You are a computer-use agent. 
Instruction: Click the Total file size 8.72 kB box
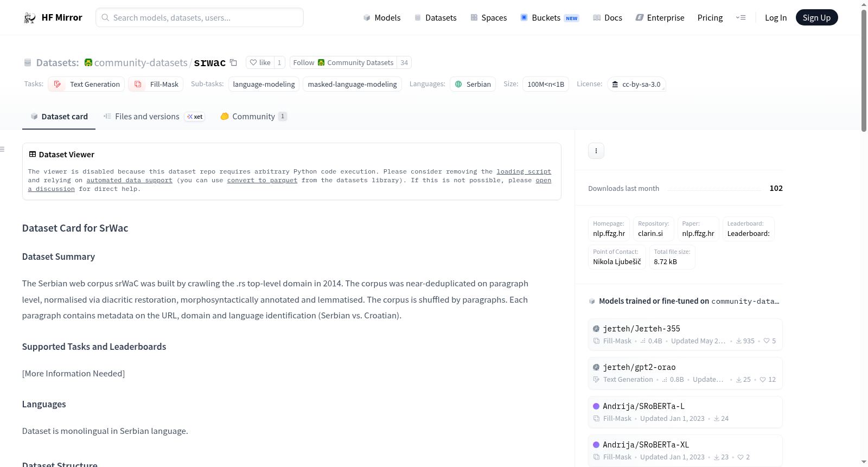pyautogui.click(x=672, y=257)
